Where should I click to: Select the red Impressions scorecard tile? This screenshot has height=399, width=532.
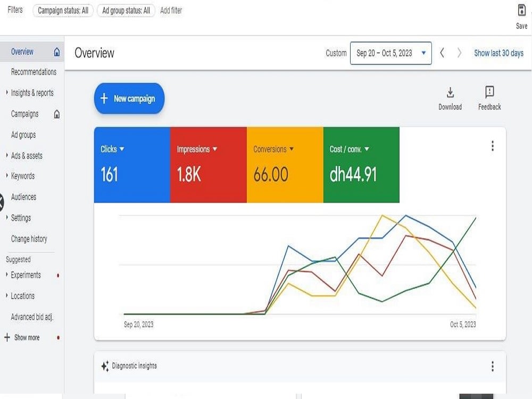tap(209, 165)
